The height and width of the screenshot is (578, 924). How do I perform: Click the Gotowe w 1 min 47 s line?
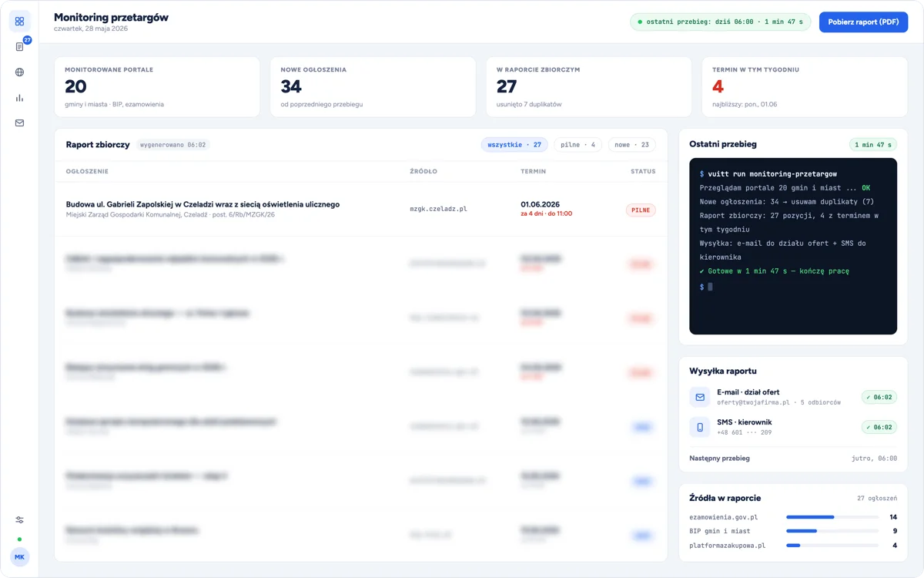coord(775,271)
